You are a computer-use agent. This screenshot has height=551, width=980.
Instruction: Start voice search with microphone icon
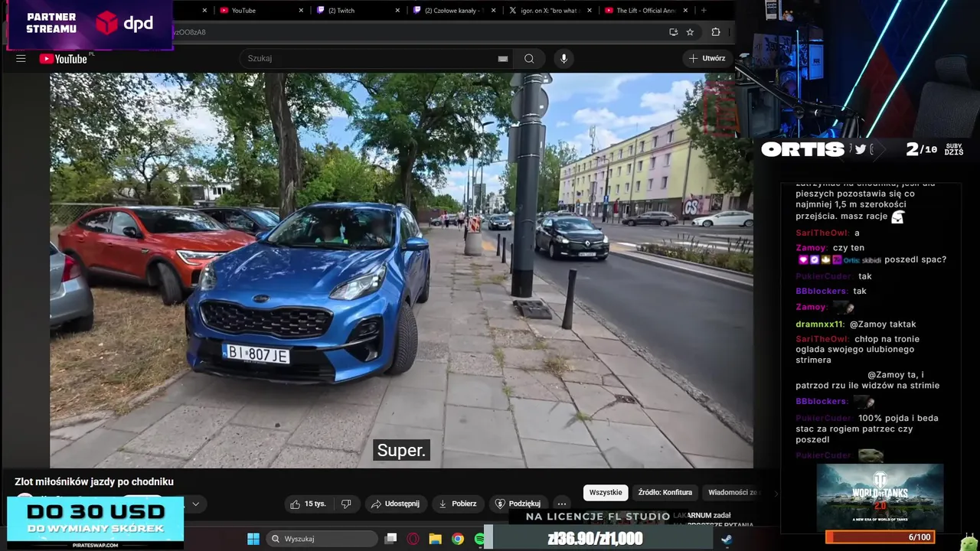pyautogui.click(x=563, y=59)
